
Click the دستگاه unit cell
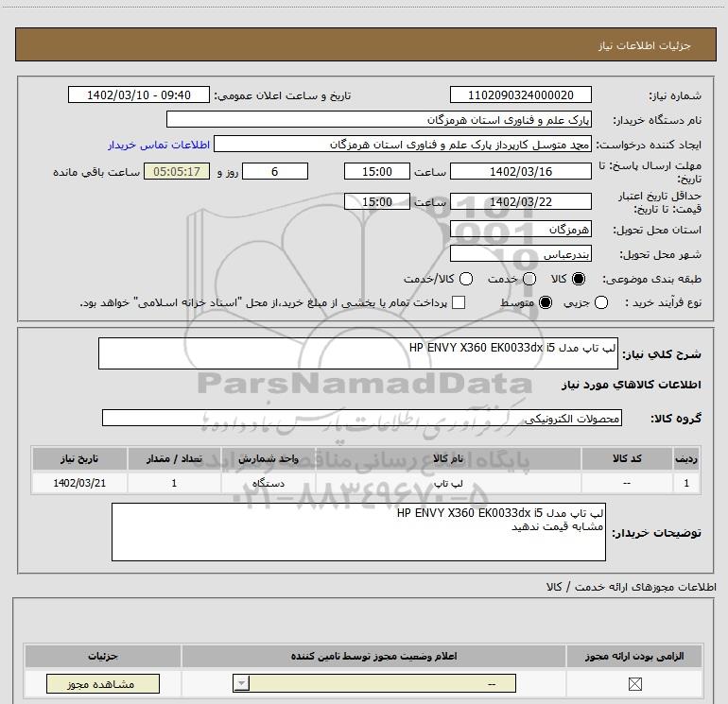[x=269, y=483]
